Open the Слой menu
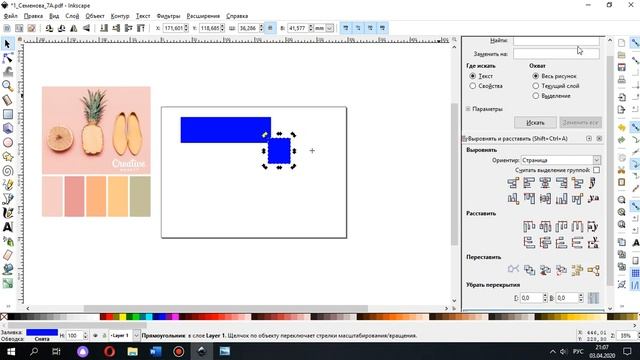This screenshot has height=360, width=640. [x=72, y=16]
